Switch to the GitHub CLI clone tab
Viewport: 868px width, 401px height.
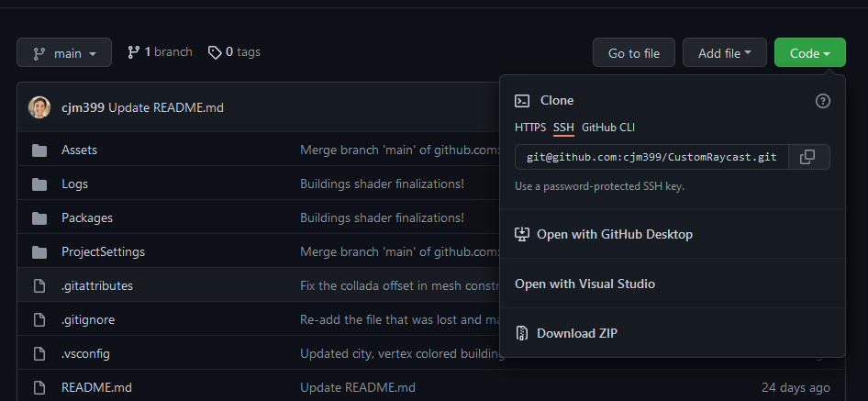[x=607, y=128]
